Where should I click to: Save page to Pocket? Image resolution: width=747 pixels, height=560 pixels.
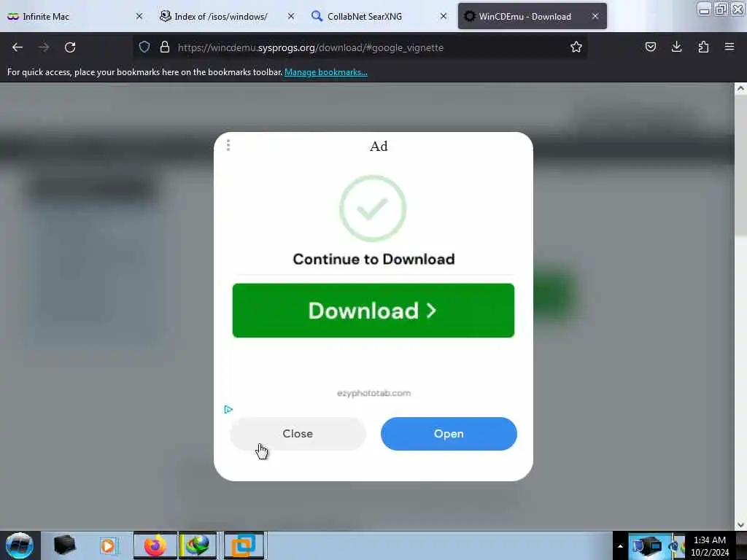click(x=650, y=47)
